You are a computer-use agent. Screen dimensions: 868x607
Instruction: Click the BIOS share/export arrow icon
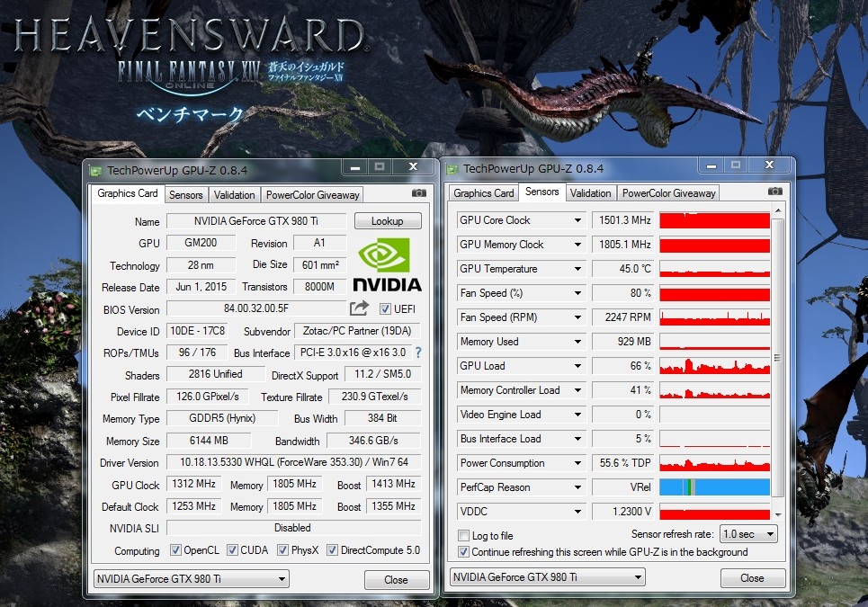point(359,308)
